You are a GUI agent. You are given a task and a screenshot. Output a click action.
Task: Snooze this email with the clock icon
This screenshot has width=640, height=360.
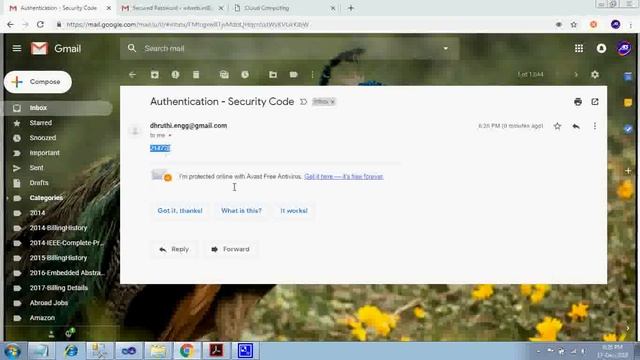[x=245, y=75]
